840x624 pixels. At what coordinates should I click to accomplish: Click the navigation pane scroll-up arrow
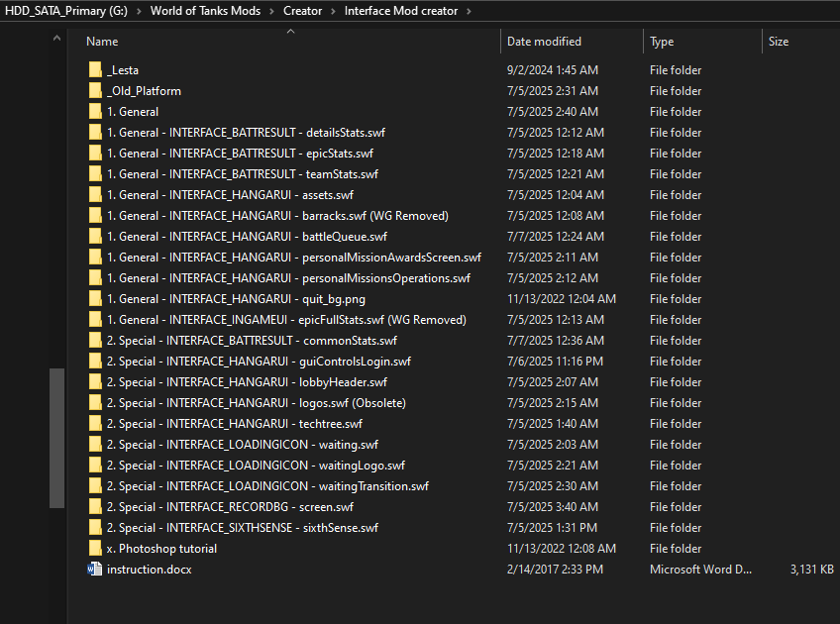[x=56, y=38]
